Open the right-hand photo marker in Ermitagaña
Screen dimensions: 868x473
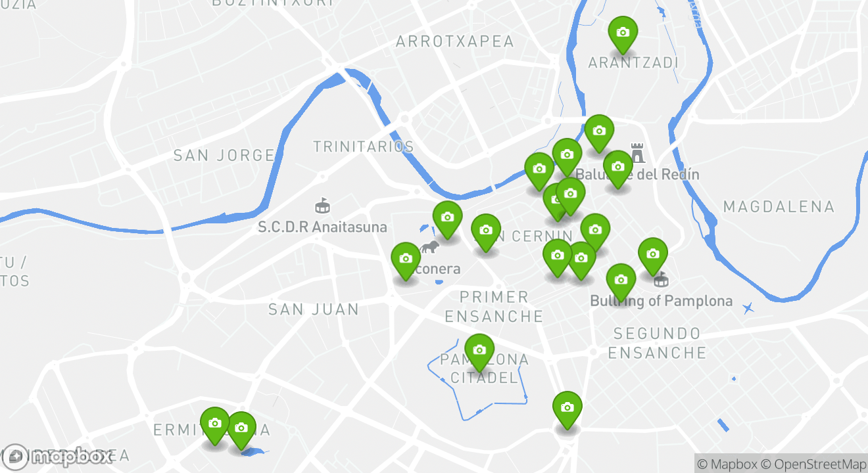click(241, 430)
